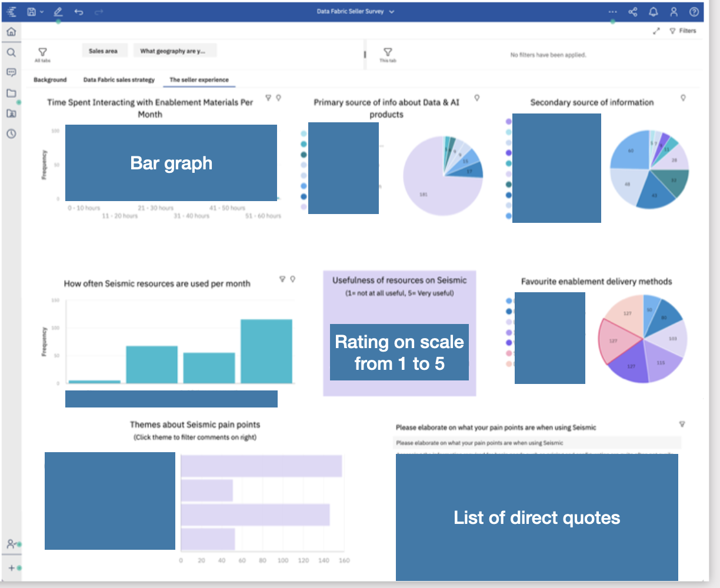The height and width of the screenshot is (588, 720).
Task: Click the share icon in top bar
Action: (633, 11)
